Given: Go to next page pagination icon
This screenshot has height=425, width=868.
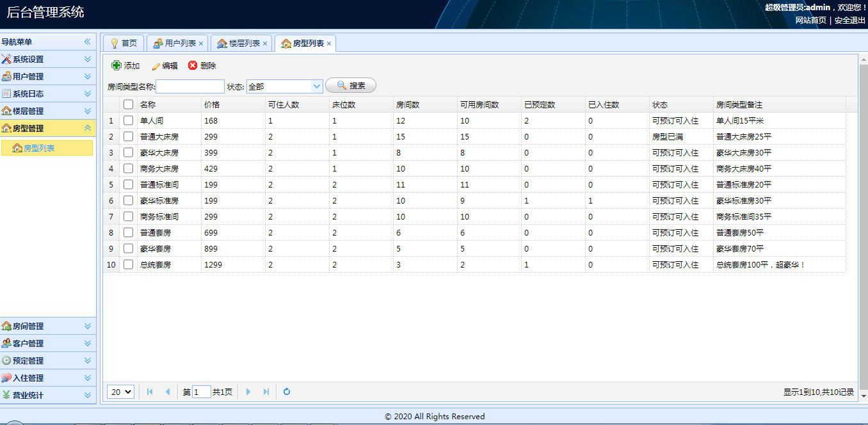Looking at the screenshot, I should tap(248, 392).
